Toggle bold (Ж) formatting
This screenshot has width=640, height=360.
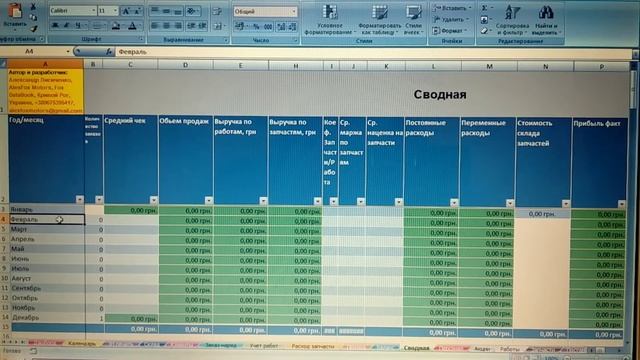coord(55,25)
